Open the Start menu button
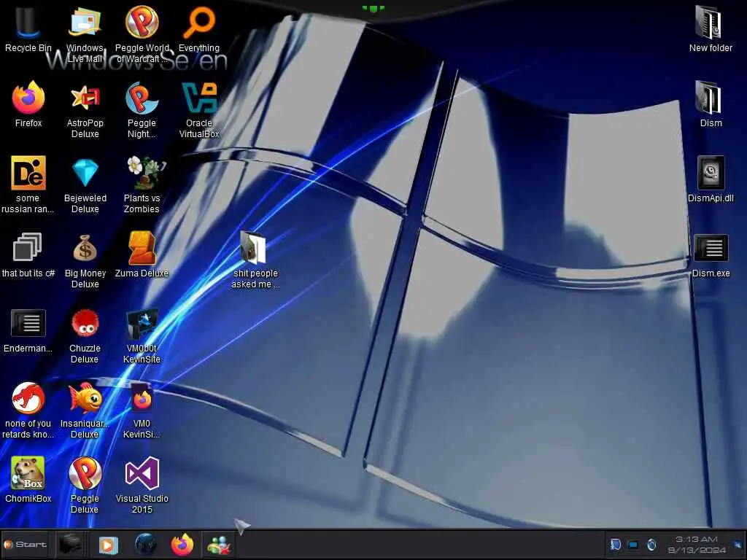The width and height of the screenshot is (747, 560). pyautogui.click(x=25, y=544)
